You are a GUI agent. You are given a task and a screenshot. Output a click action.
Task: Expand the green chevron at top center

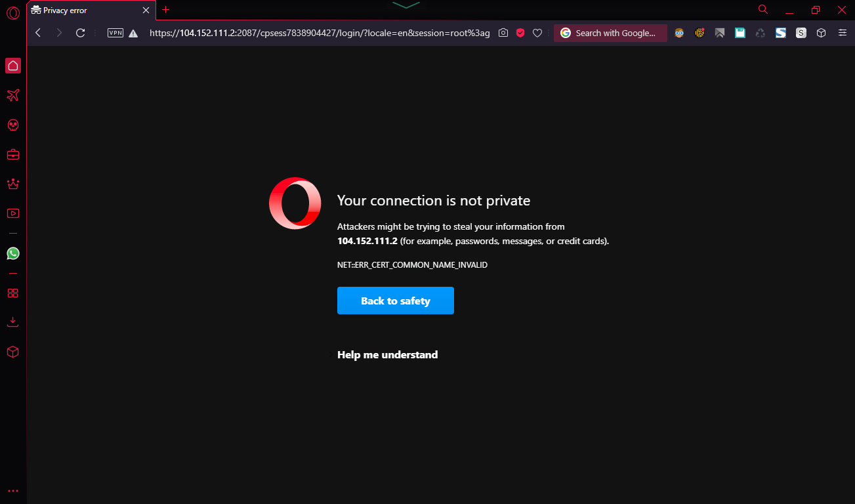click(x=406, y=5)
